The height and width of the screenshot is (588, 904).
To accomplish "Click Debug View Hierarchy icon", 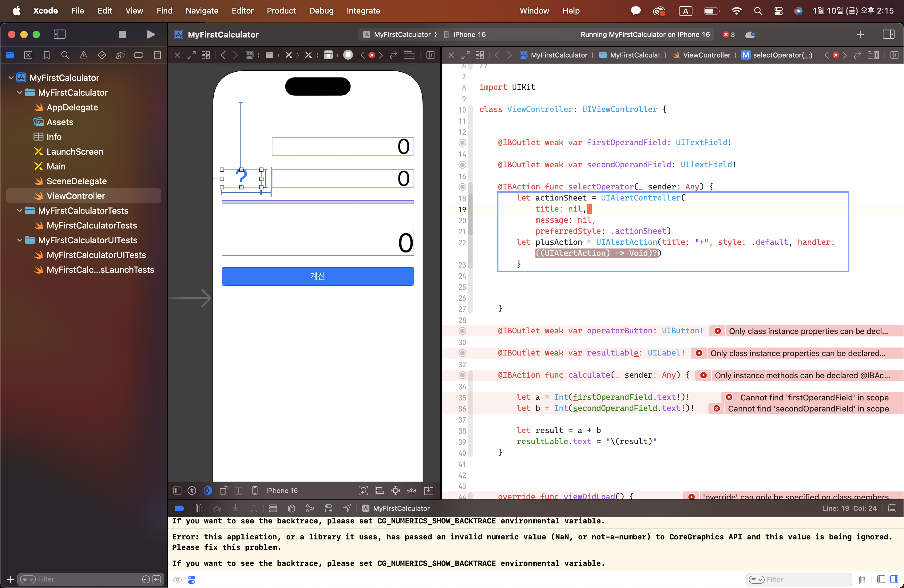I will (291, 508).
